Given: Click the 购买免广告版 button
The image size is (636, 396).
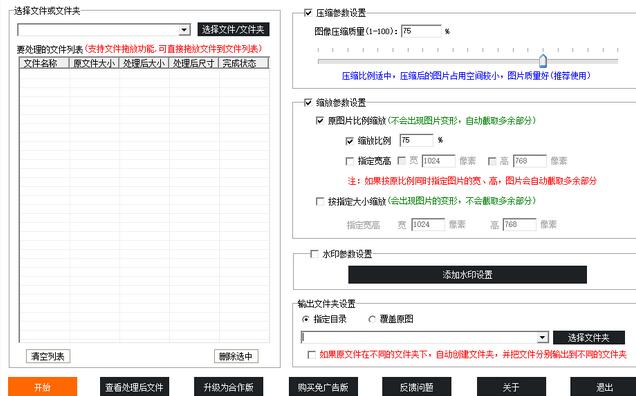Looking at the screenshot, I should [x=323, y=387].
